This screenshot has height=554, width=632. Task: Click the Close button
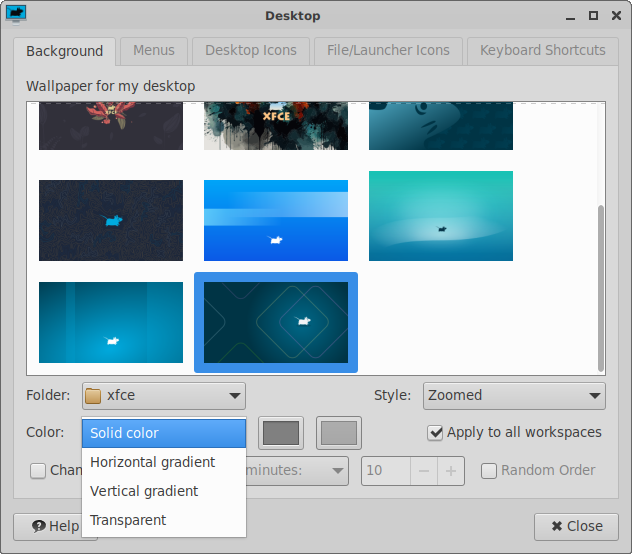point(576,526)
